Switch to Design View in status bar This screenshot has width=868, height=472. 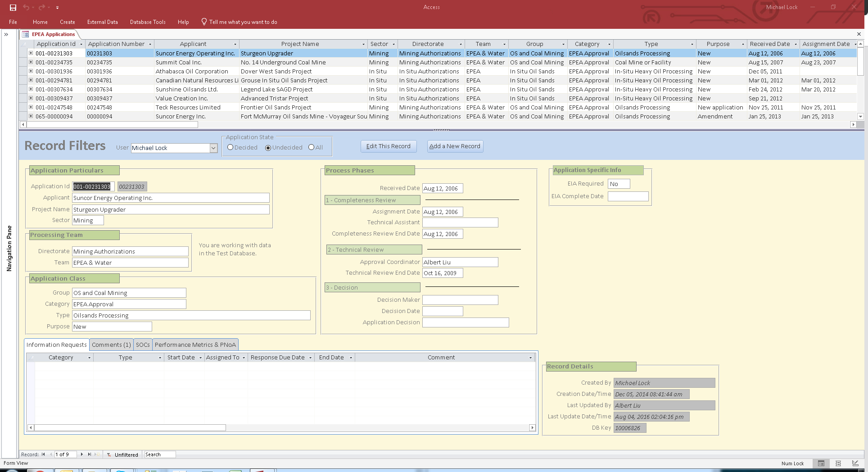[x=855, y=463]
